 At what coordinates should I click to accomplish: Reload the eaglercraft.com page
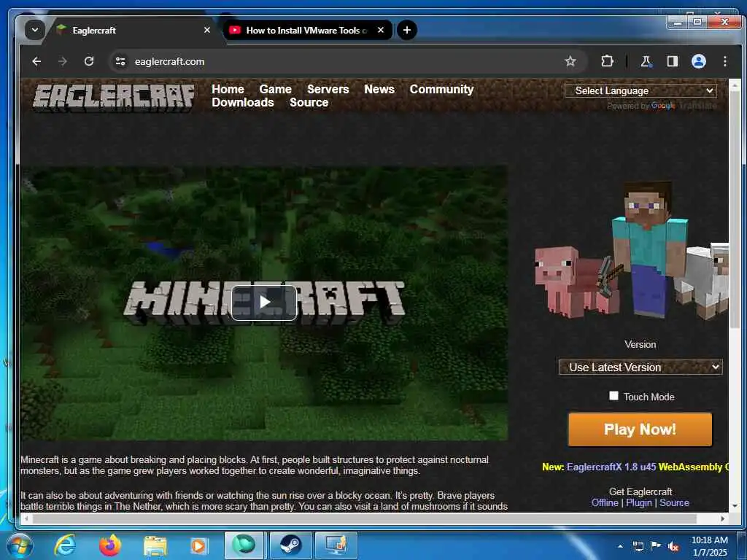click(88, 61)
